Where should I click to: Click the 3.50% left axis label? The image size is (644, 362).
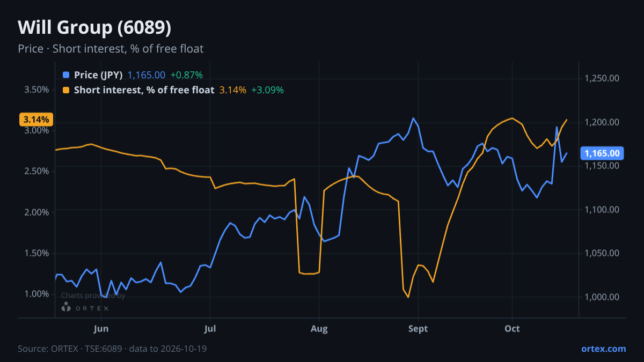click(36, 90)
